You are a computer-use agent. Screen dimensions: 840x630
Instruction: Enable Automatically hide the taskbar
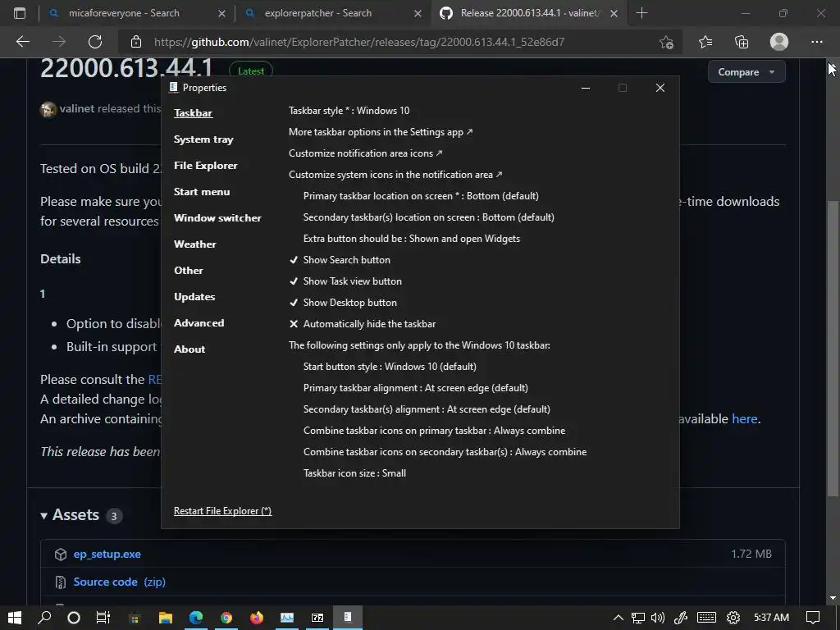363,324
